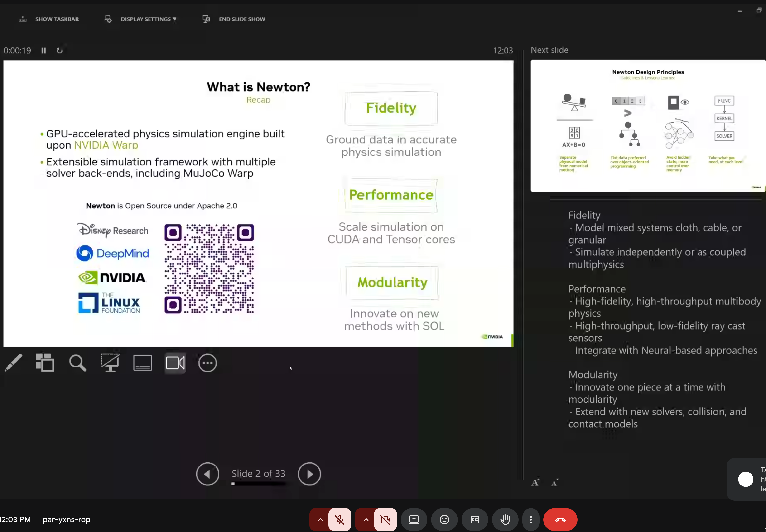Screen dimensions: 766x532
Task: Open Display Settings dropdown
Action: (x=148, y=19)
